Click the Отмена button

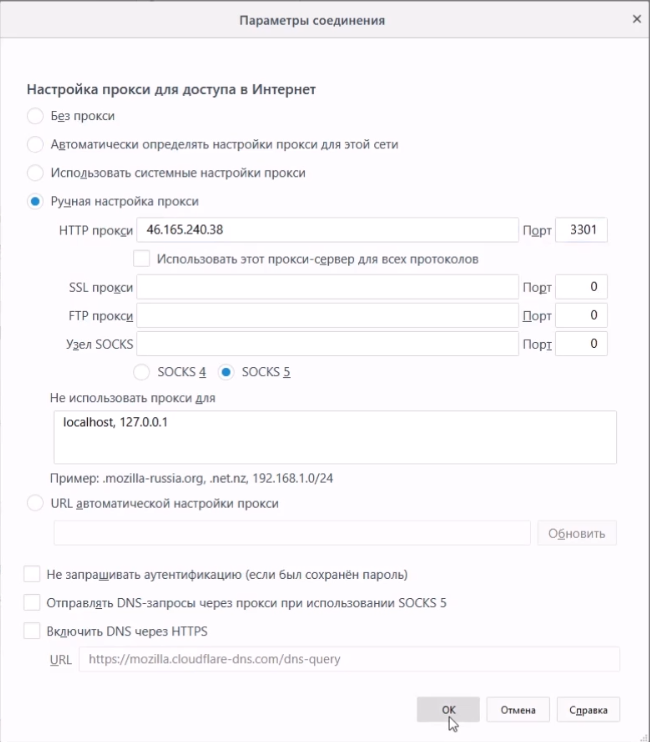518,710
